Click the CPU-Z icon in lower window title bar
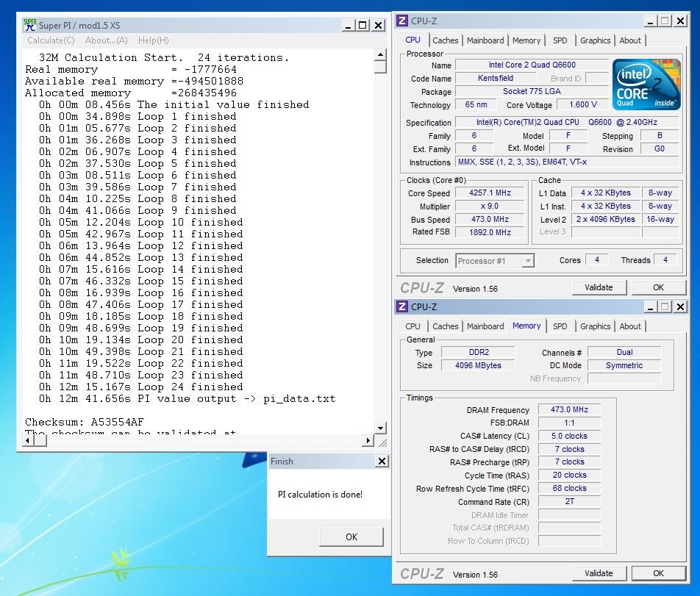Viewport: 700px width, 596px height. (x=402, y=306)
